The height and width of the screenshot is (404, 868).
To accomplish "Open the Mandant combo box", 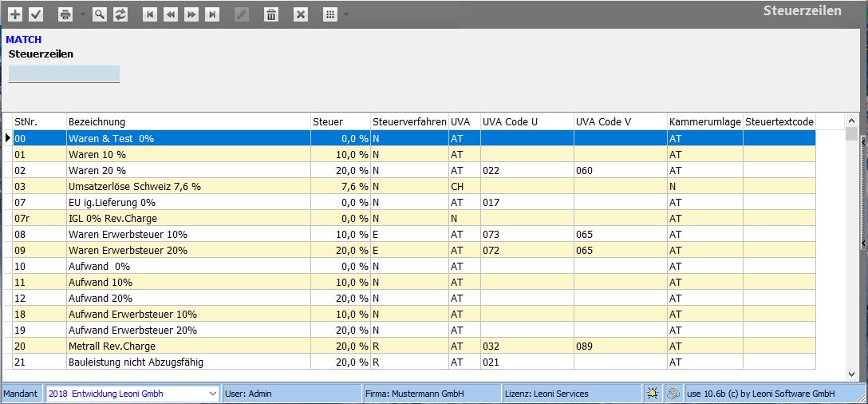I will click(x=132, y=394).
